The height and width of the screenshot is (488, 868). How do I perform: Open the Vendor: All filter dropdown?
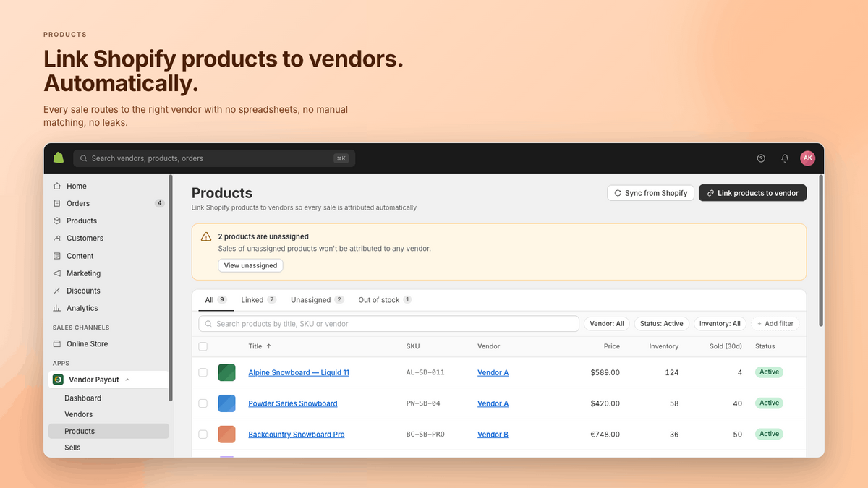pyautogui.click(x=607, y=324)
